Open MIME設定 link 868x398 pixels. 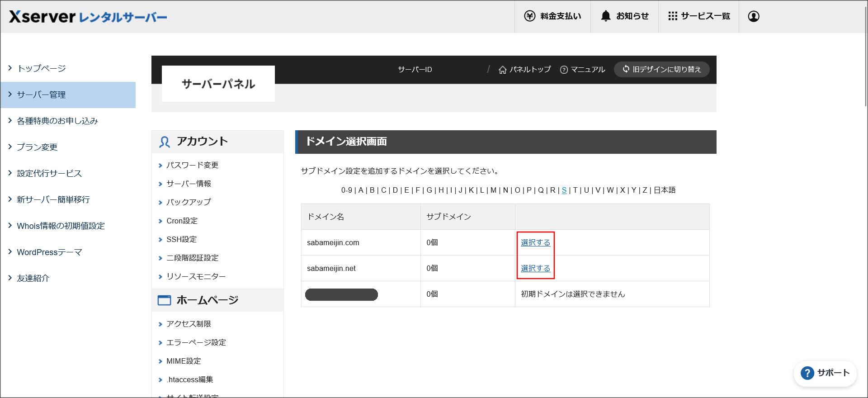184,361
